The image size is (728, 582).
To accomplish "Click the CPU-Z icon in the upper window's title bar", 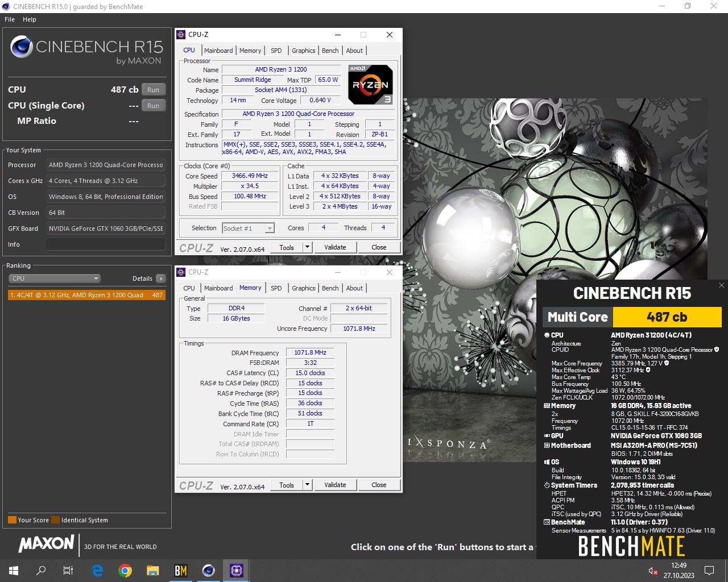I will pos(181,35).
